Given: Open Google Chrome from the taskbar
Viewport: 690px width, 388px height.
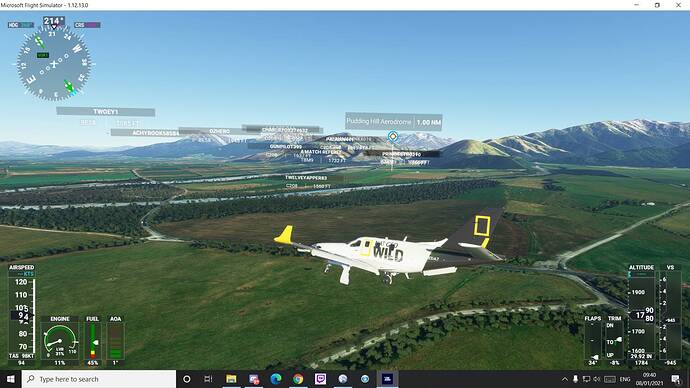Looking at the screenshot, I should point(298,379).
